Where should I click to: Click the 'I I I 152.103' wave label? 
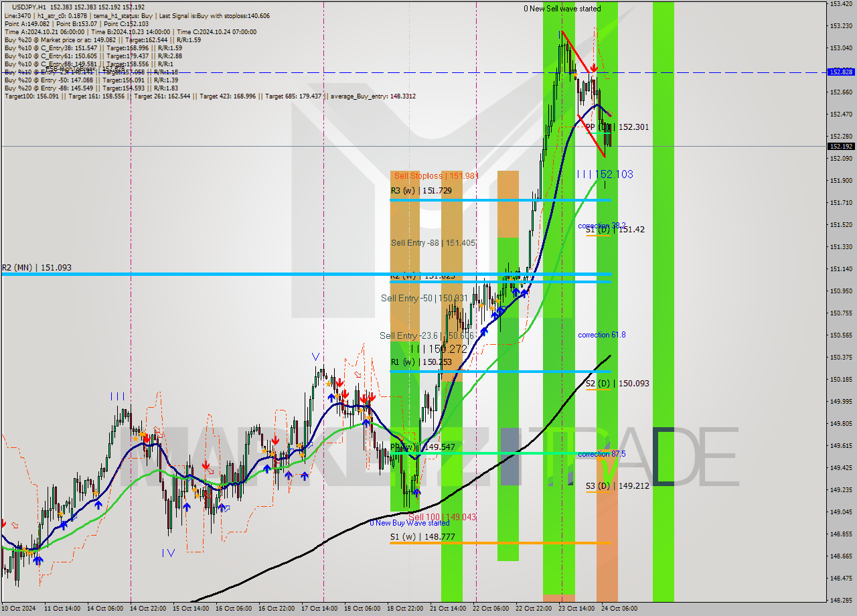[x=605, y=174]
